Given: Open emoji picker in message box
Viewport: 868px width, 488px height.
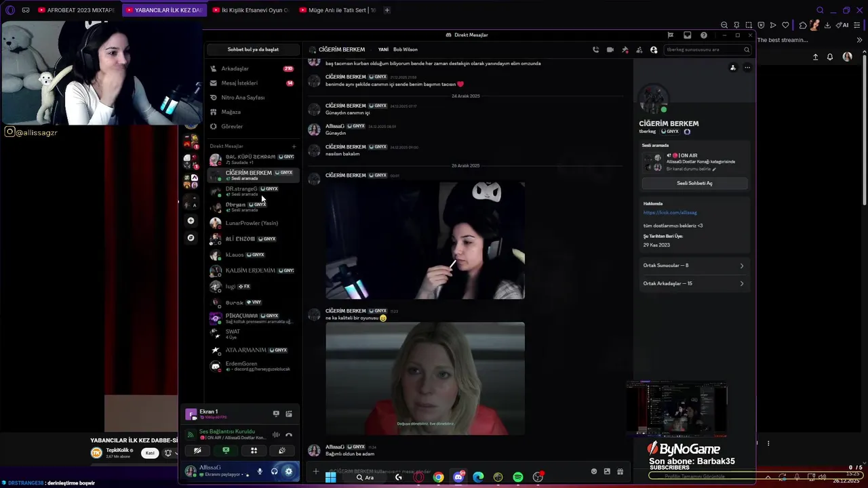Looking at the screenshot, I should click(x=594, y=471).
